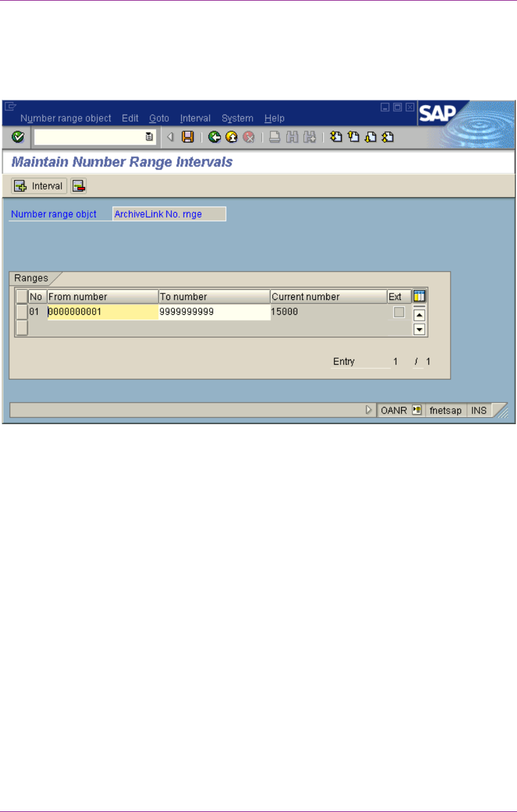The image size is (517, 812).
Task: Select the empty second row selector
Action: point(22,327)
